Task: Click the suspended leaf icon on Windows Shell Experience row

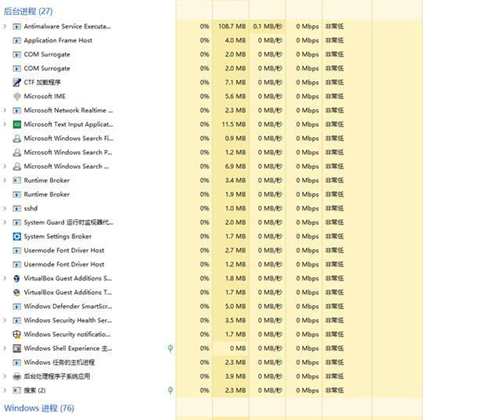Action: [x=170, y=348]
